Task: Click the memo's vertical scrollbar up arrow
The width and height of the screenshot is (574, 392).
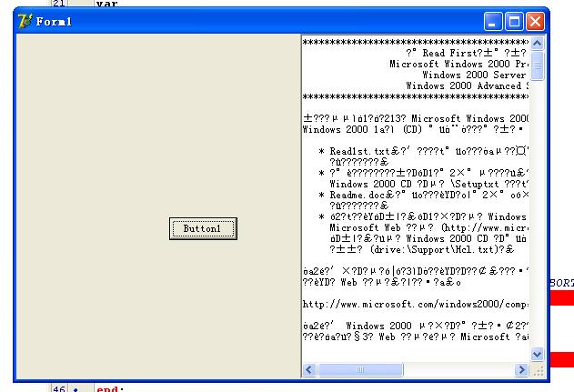Action: tap(537, 43)
